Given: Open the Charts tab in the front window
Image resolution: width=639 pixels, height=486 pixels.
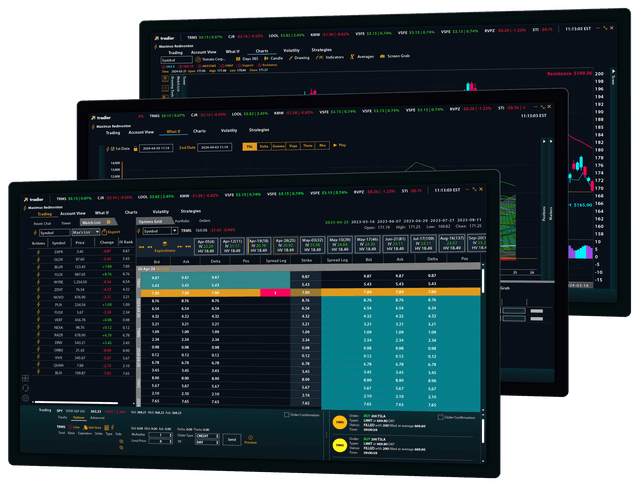Looking at the screenshot, I should [131, 212].
